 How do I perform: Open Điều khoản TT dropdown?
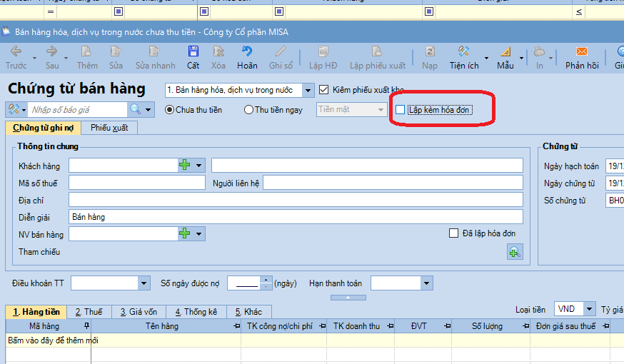click(x=144, y=283)
